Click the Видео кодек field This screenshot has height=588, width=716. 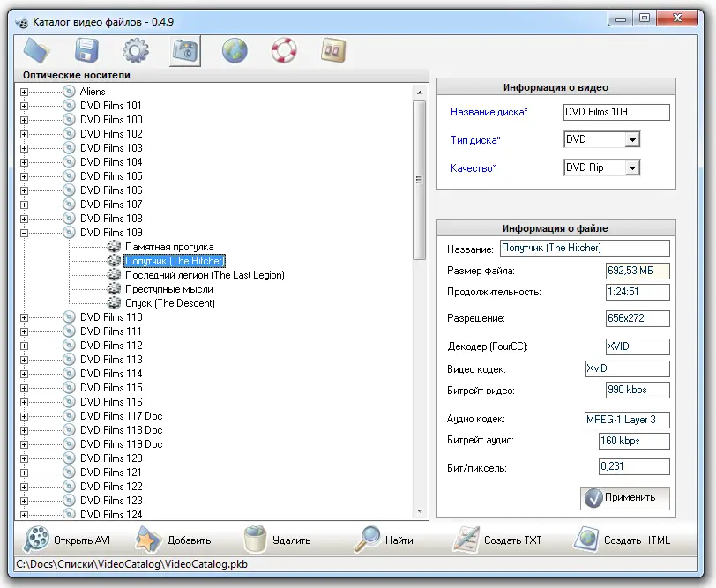628,368
